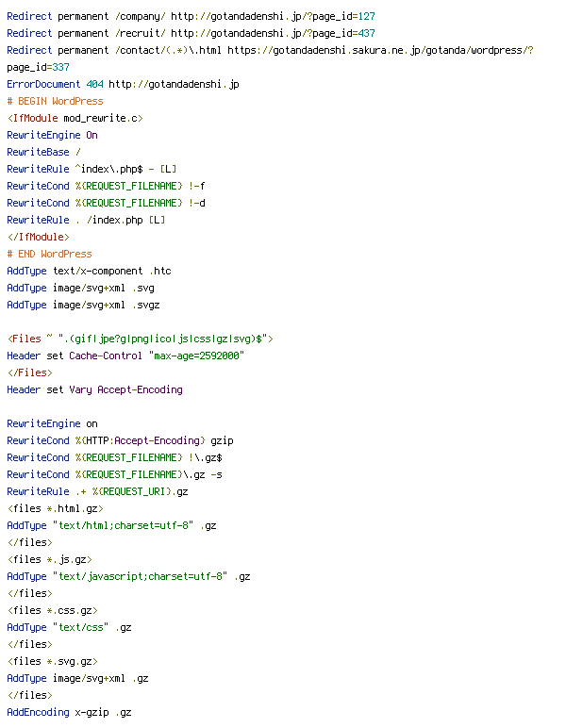The height and width of the screenshot is (728, 566).
Task: Click the '# END WordPress' comment
Action: pos(49,254)
